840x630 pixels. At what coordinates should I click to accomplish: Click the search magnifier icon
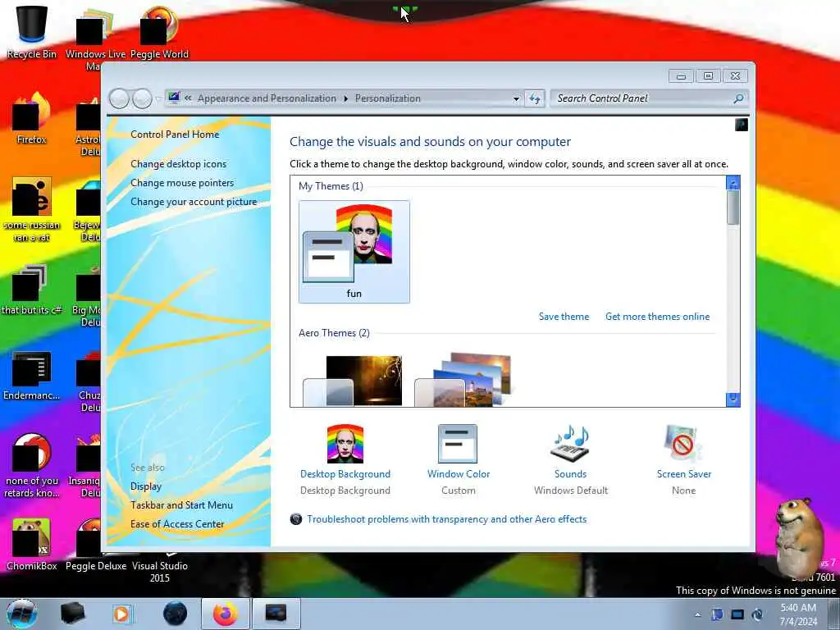pyautogui.click(x=738, y=98)
